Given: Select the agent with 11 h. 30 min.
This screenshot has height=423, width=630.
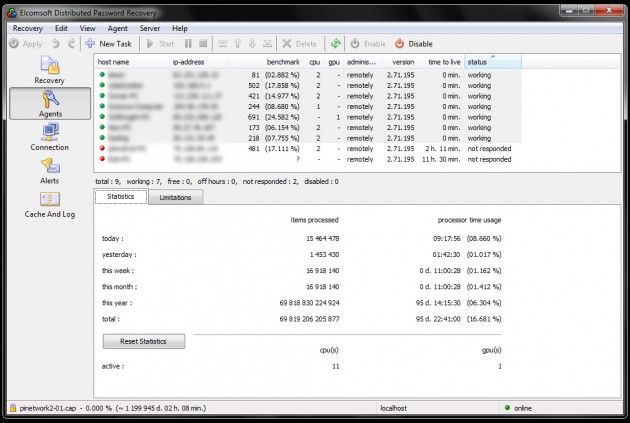Looking at the screenshot, I should [x=308, y=159].
